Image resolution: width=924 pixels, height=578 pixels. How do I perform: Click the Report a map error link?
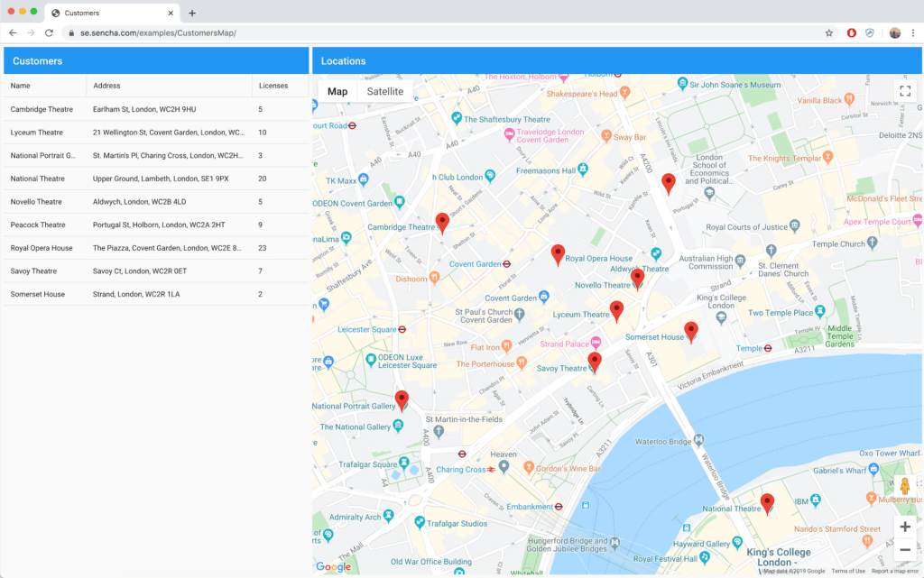tap(893, 570)
